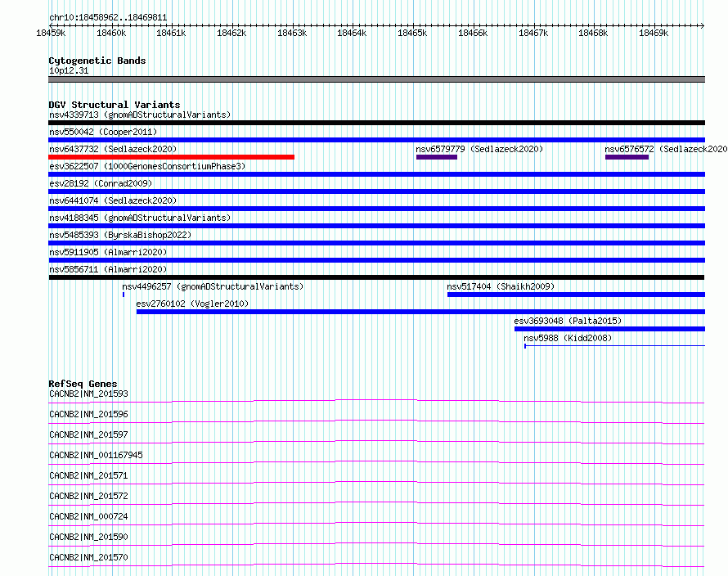Open nsv5988 (Kidd2008) label
Viewport: 728px width, 576px height.
pyautogui.click(x=568, y=338)
